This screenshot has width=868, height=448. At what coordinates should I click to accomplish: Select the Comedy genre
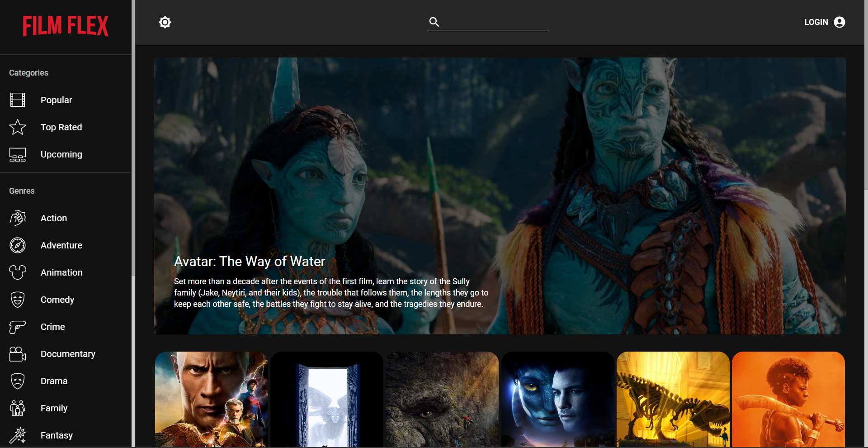coord(66,300)
